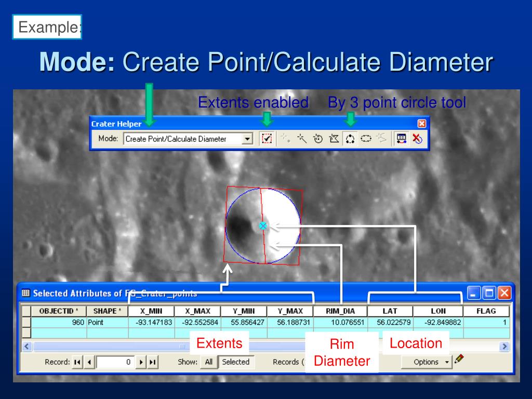Open the Mode dropdown arrow
This screenshot has height=399, width=532.
248,139
